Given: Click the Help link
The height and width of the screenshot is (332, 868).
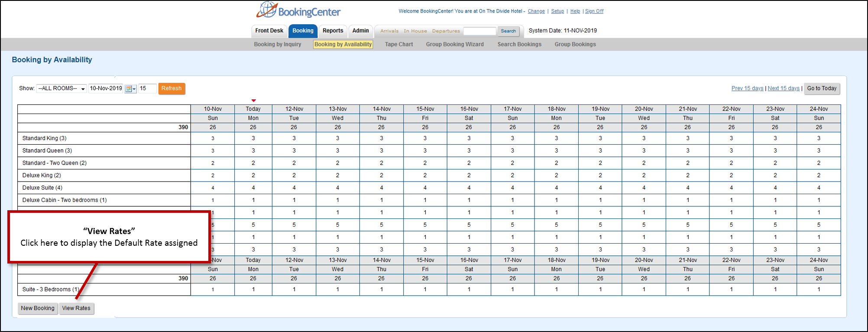Looking at the screenshot, I should (575, 11).
